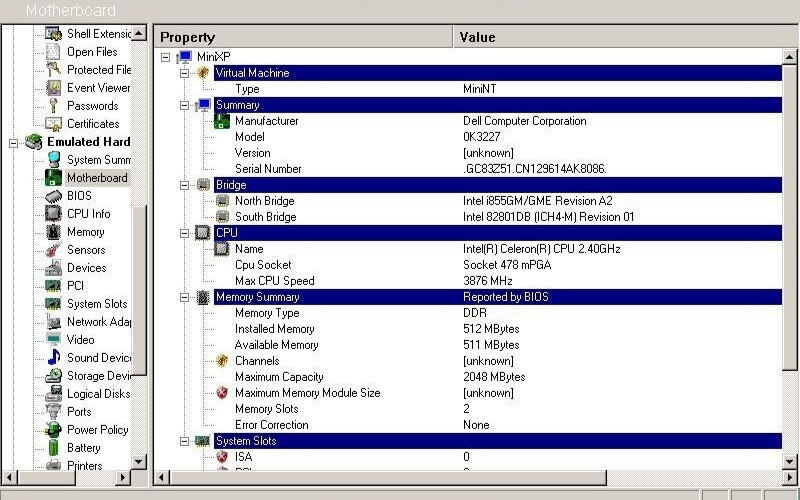Click sidebar scroll up arrow
The width and height of the screenshot is (800, 500).
(139, 33)
